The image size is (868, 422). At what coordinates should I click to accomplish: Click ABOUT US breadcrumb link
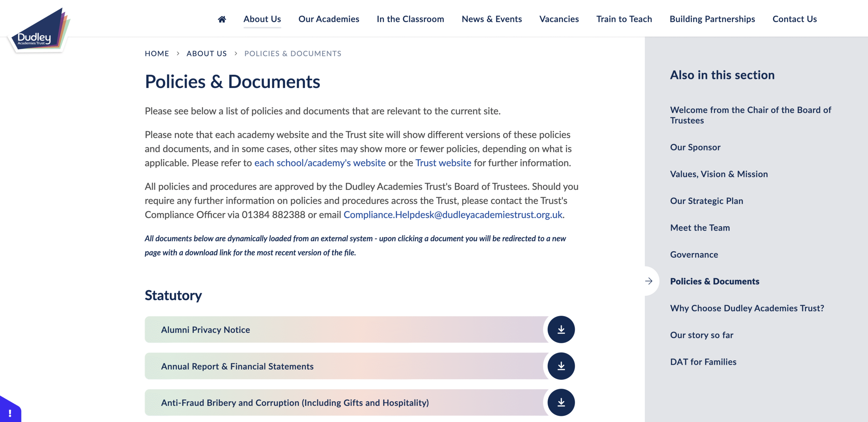(206, 54)
